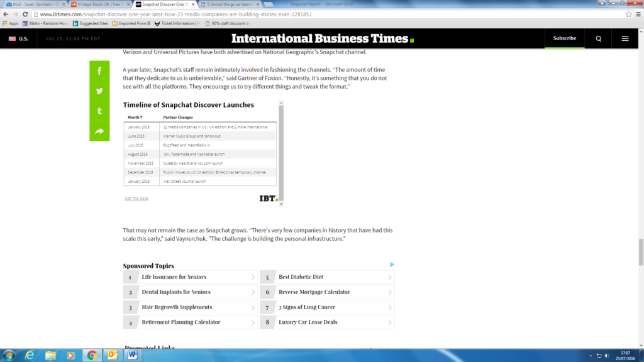The height and width of the screenshot is (362, 644).
Task: Close the Snapchat Discover tab
Action: pos(193,4)
